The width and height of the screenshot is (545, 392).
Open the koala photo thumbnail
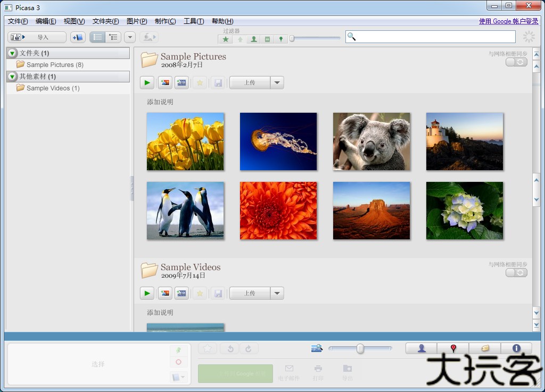pos(371,141)
